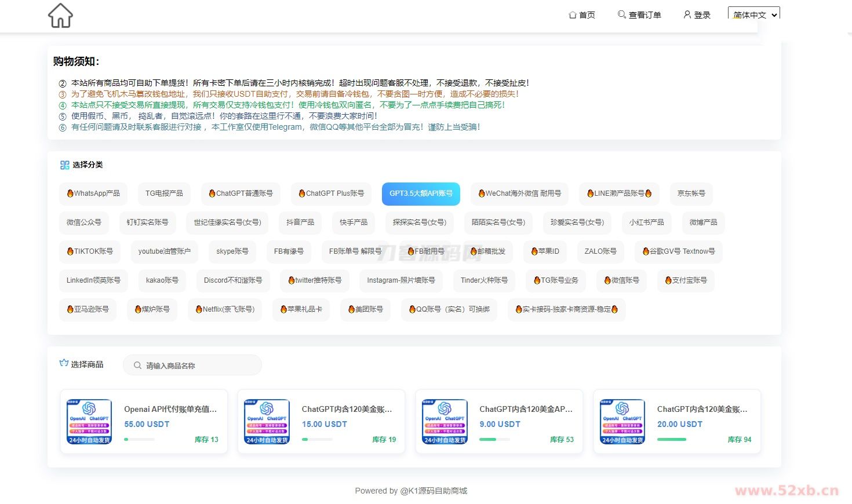The height and width of the screenshot is (504, 852).
Task: Click the house logo in top-left corner
Action: click(x=60, y=16)
